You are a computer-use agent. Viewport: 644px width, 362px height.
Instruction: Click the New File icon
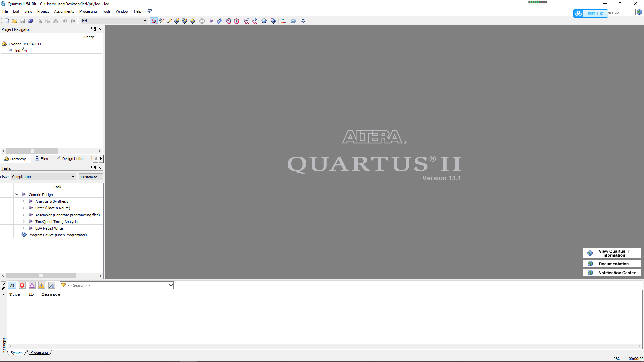point(7,21)
